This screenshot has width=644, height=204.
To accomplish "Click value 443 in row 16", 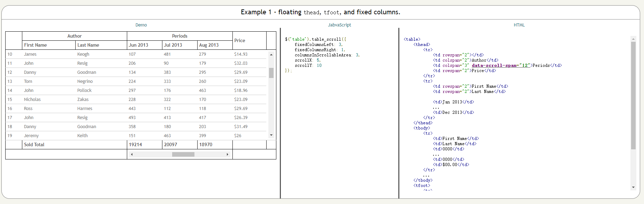I will [x=132, y=109].
